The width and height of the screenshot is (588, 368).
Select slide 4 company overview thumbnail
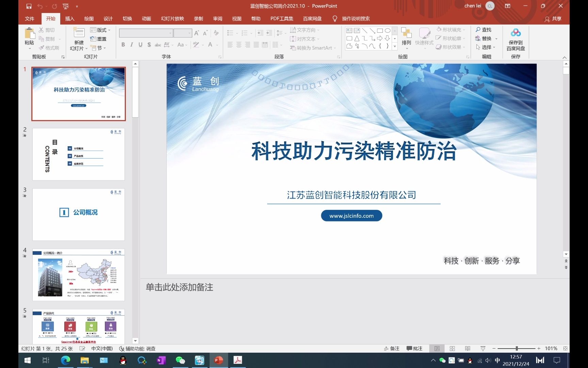[79, 275]
